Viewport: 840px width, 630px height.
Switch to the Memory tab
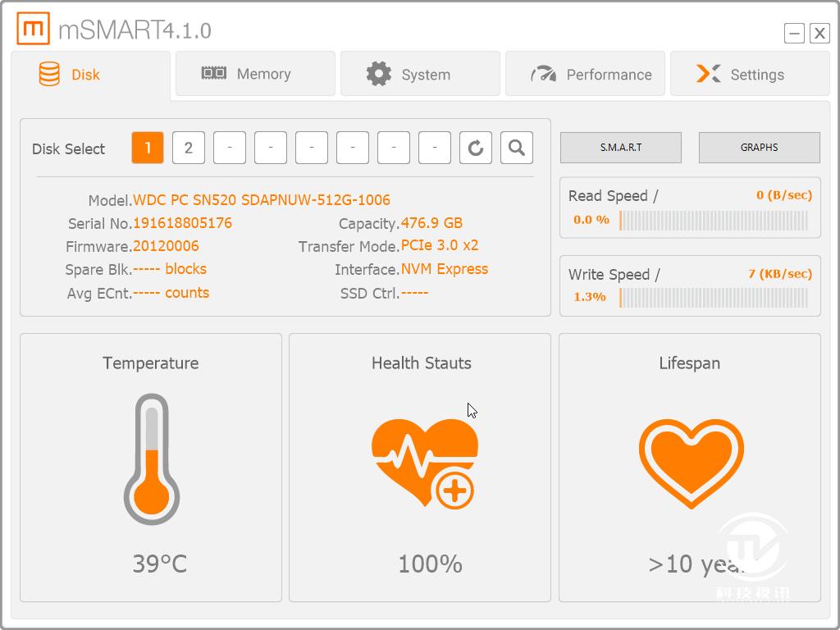pos(256,73)
